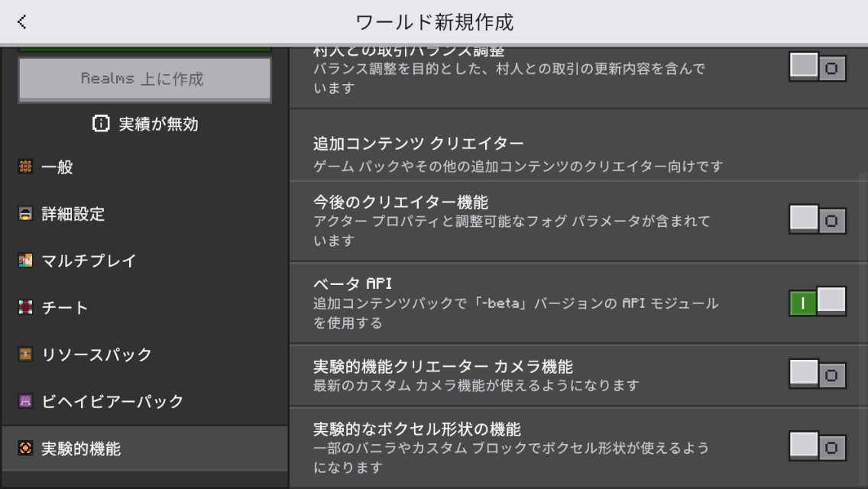Viewport: 868px width, 489px height.
Task: Open the マルチプレイ tab
Action: tap(145, 261)
